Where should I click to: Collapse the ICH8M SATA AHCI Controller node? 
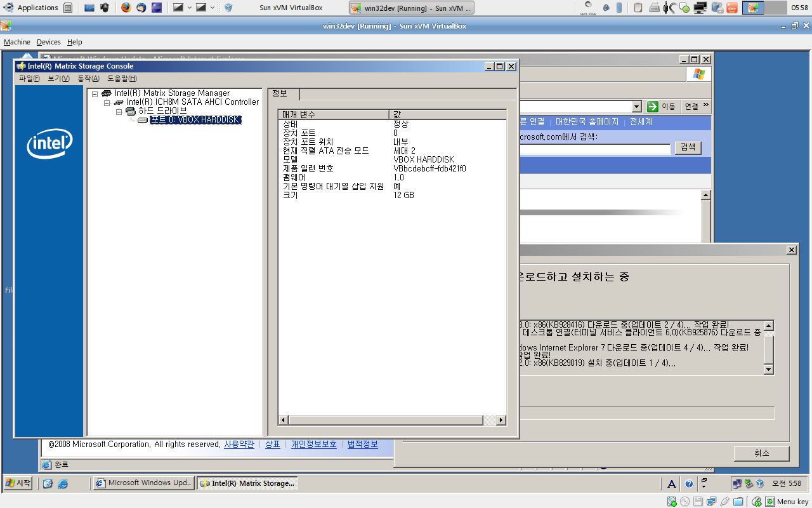[107, 102]
